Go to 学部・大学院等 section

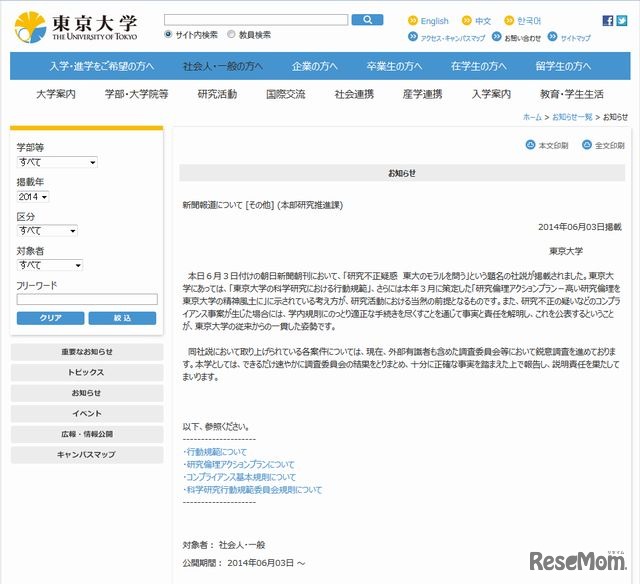pos(136,94)
